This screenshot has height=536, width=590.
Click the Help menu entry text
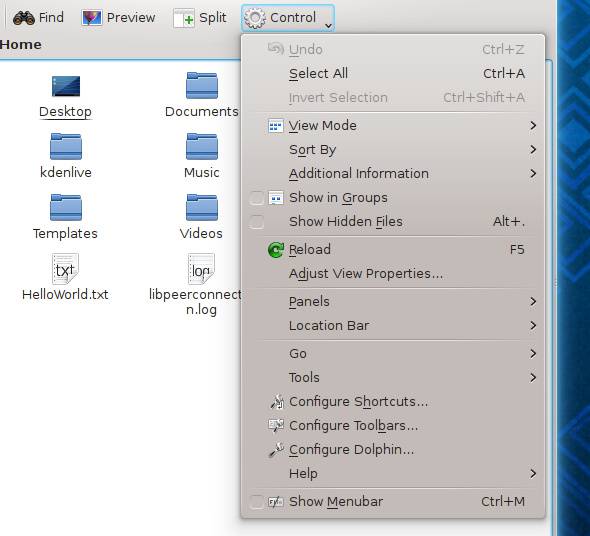click(303, 474)
